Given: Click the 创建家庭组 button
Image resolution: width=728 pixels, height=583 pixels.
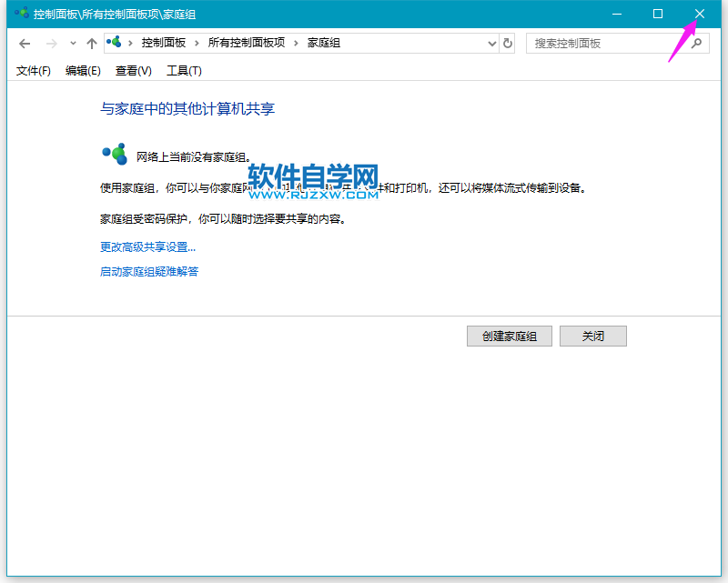Looking at the screenshot, I should point(509,337).
